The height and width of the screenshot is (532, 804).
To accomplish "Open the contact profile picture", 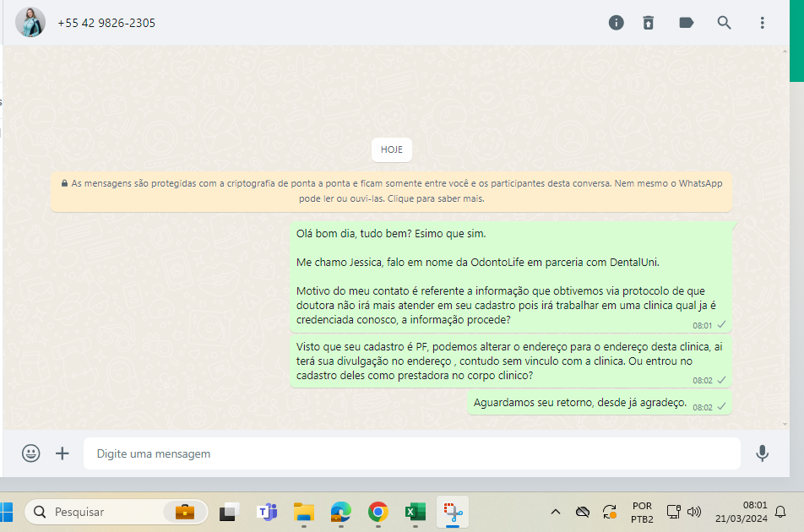I will click(x=30, y=22).
